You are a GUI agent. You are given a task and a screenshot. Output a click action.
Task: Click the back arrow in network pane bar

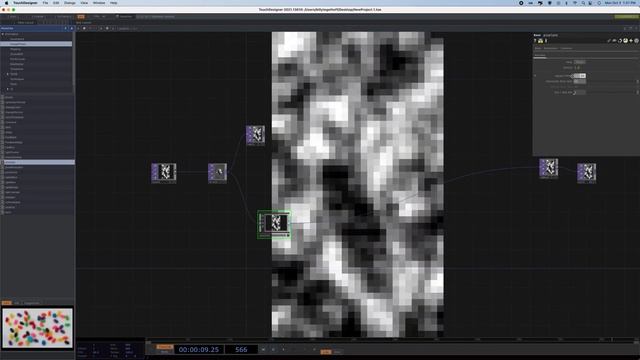tap(79, 28)
